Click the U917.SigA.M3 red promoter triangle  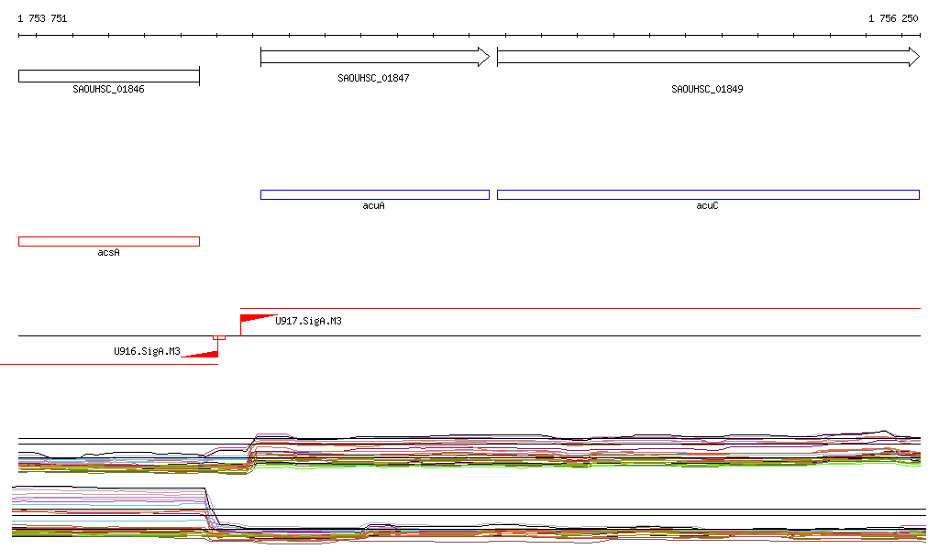(x=253, y=319)
